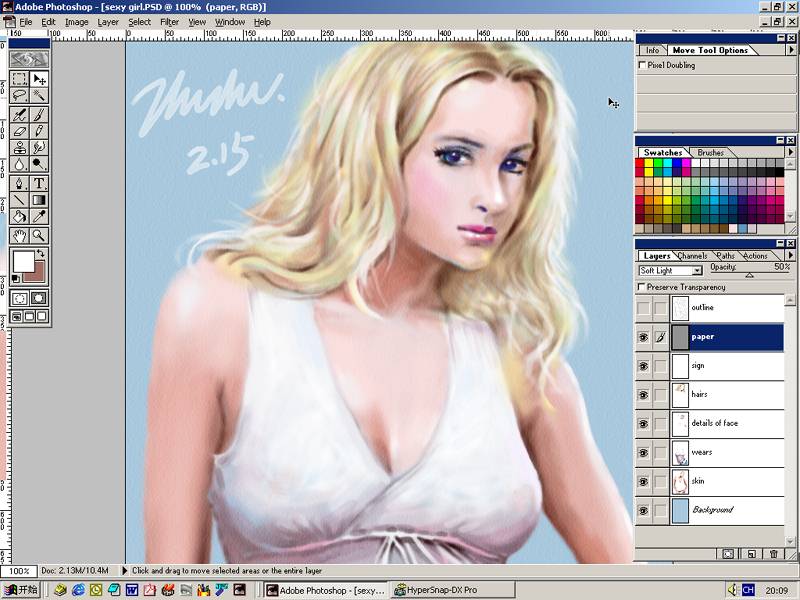Screen dimensions: 800x600
Task: Enable Preserve Transparency checkbox
Action: tap(642, 287)
